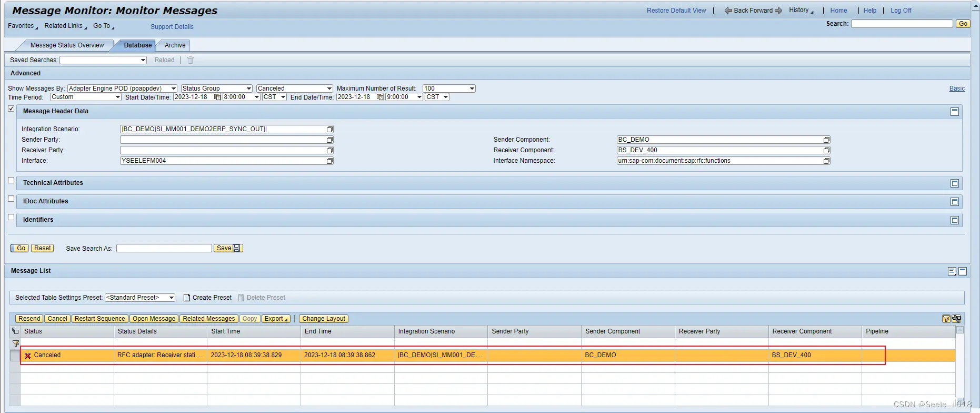
Task: Open value help for Interface Namespace
Action: [827, 161]
